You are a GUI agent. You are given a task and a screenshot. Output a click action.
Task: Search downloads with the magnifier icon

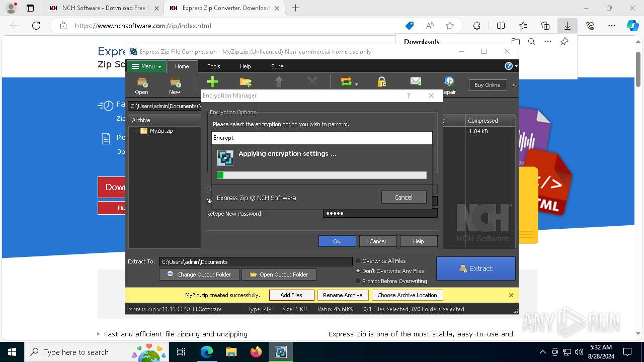[x=531, y=42]
